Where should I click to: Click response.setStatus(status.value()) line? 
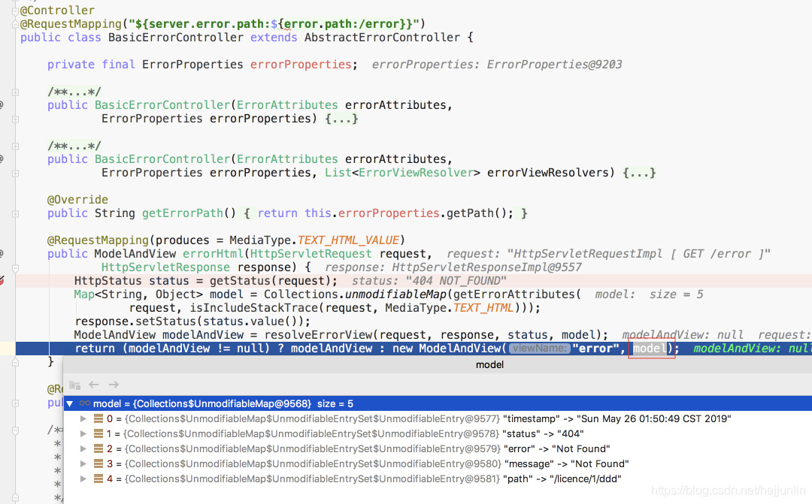tap(192, 321)
